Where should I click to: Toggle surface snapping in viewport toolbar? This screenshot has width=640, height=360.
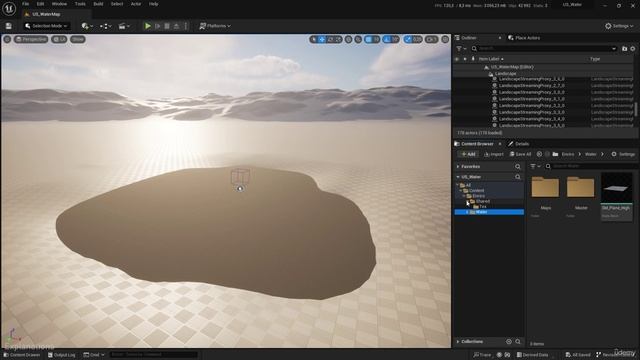pyautogui.click(x=358, y=39)
